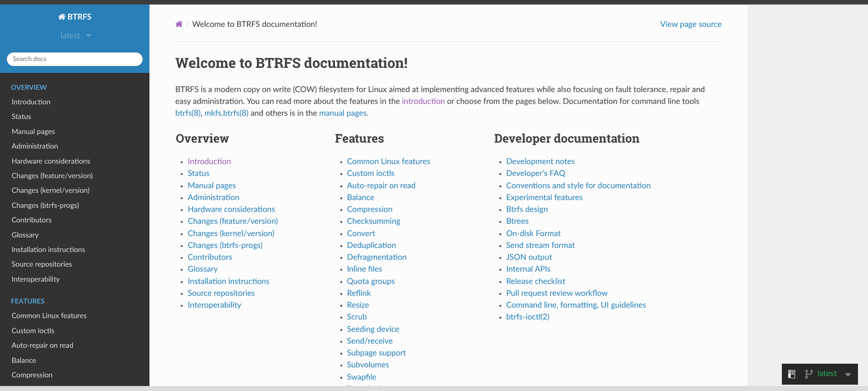The height and width of the screenshot is (391, 868).
Task: Open Btrees link
Action: 517,221
